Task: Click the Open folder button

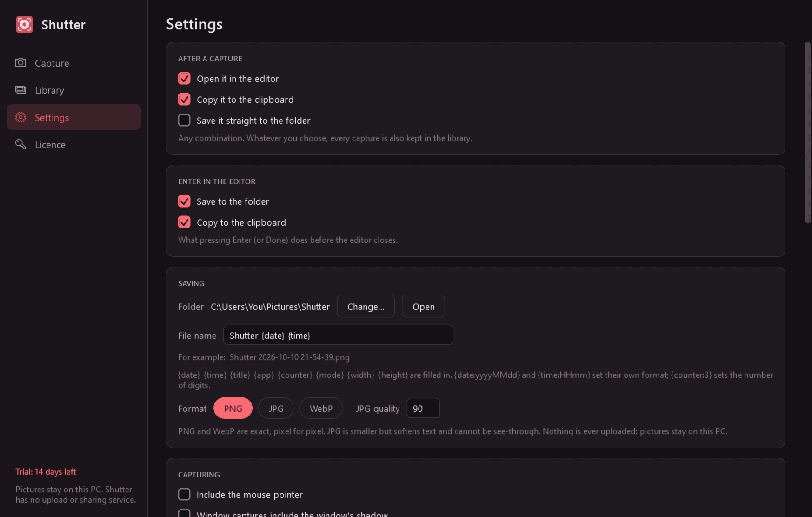Action: (x=423, y=306)
